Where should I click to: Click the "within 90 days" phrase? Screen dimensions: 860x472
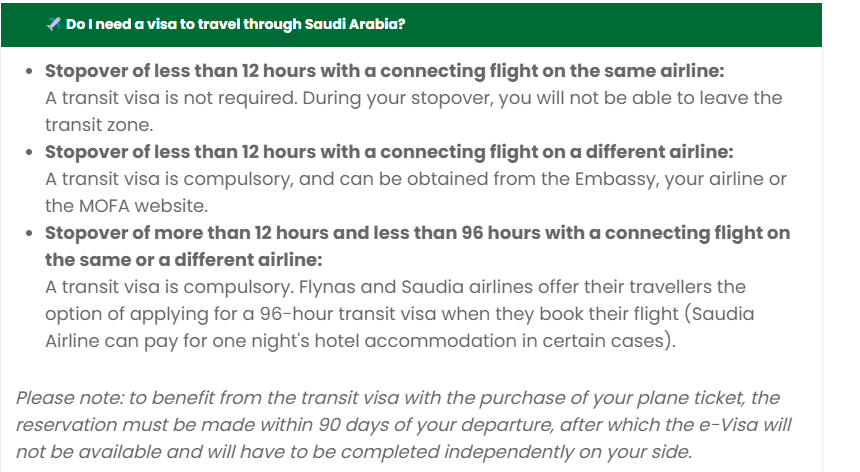tap(366, 425)
